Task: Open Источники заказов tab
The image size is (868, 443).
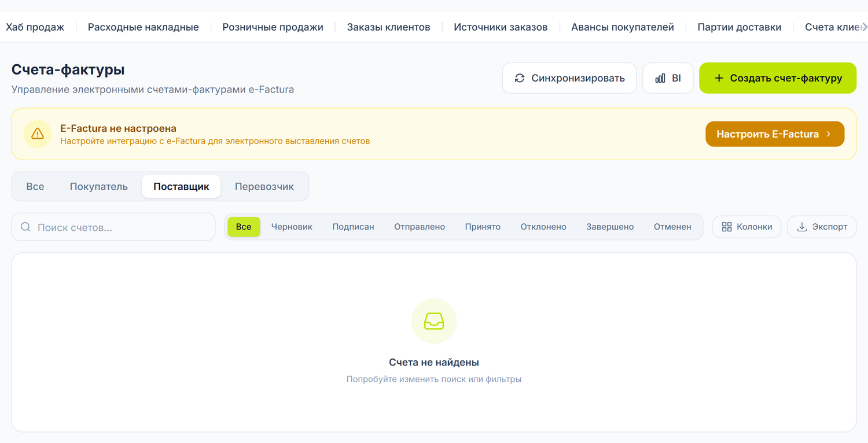Action: point(501,27)
